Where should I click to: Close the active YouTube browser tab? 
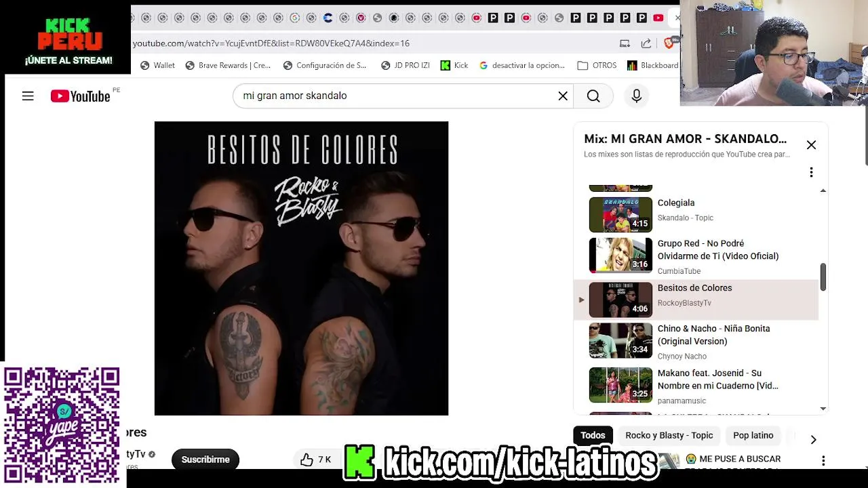coord(676,18)
